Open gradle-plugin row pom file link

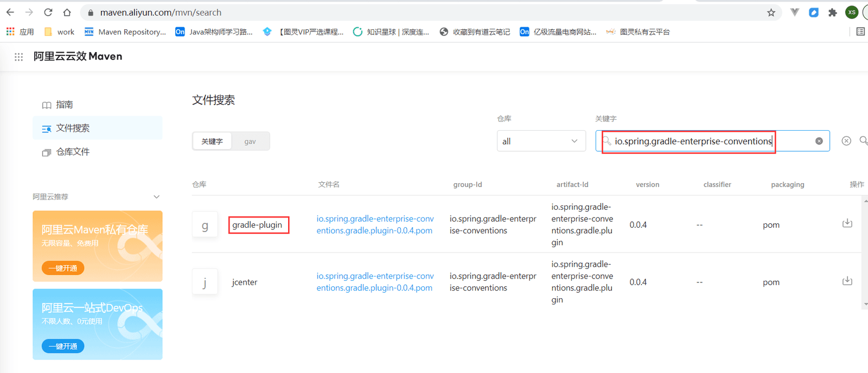pyautogui.click(x=375, y=224)
